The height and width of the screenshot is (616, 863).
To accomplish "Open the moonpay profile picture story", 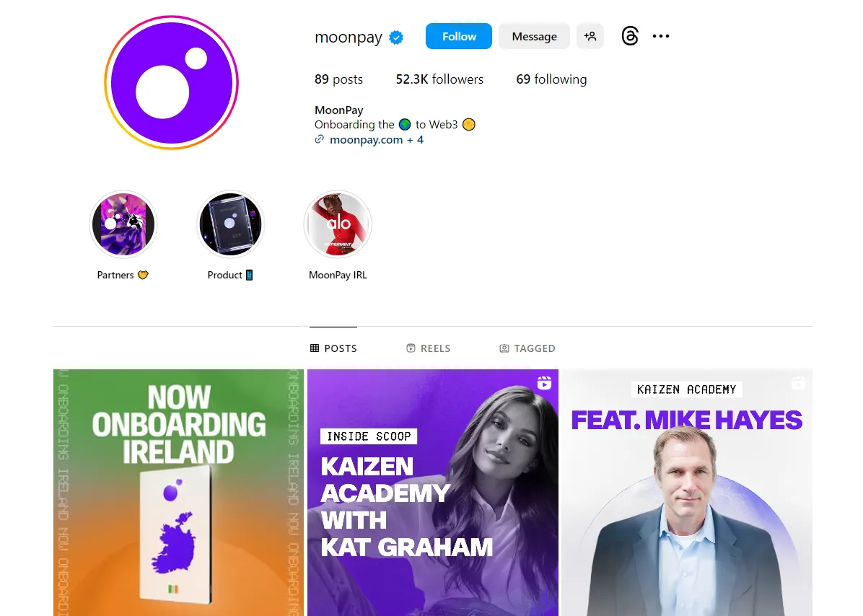I will pos(171,82).
